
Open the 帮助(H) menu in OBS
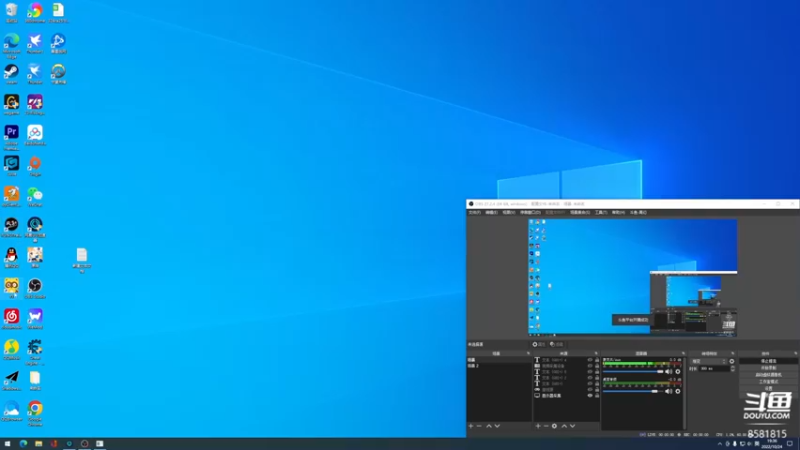(618, 212)
